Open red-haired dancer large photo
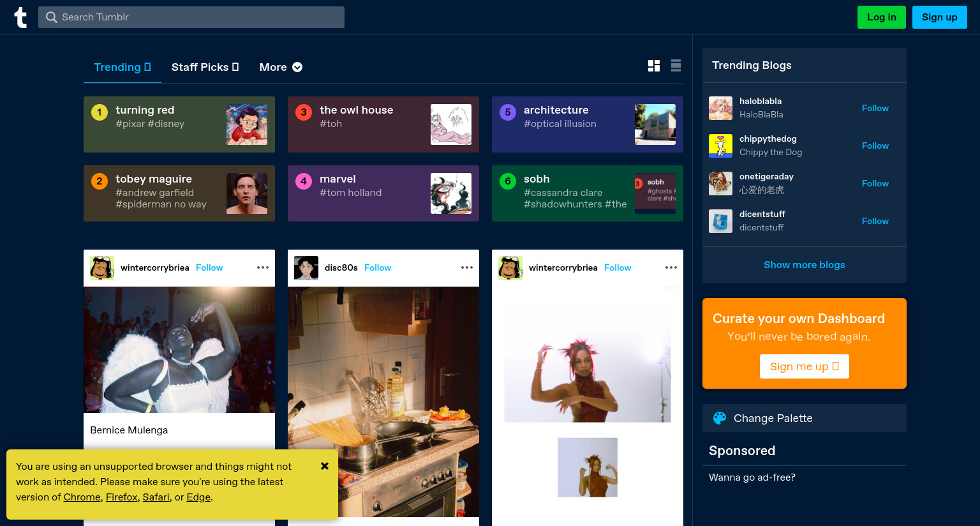Image resolution: width=980 pixels, height=526 pixels. point(588,354)
